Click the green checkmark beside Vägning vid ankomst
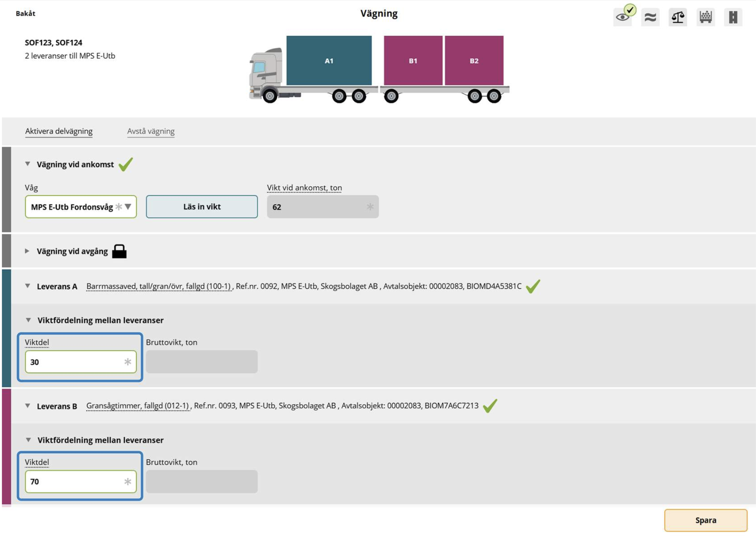Screen dimensions: 756x536 coord(126,164)
